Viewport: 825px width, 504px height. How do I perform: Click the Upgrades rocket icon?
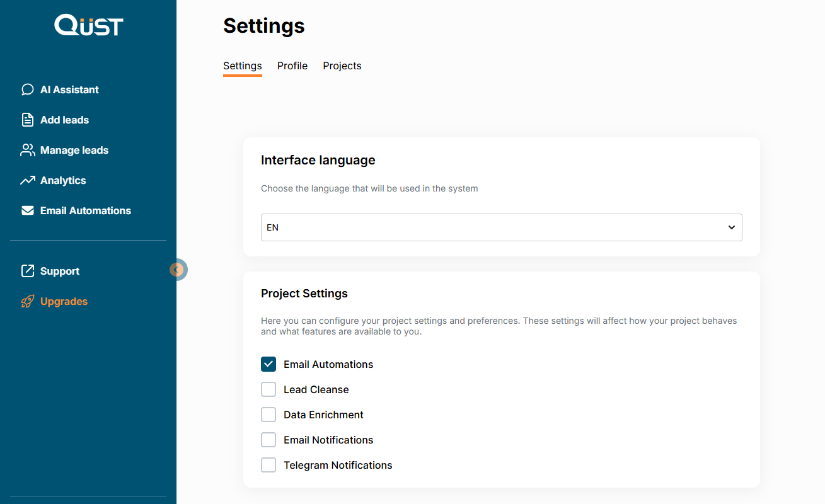[x=27, y=301]
